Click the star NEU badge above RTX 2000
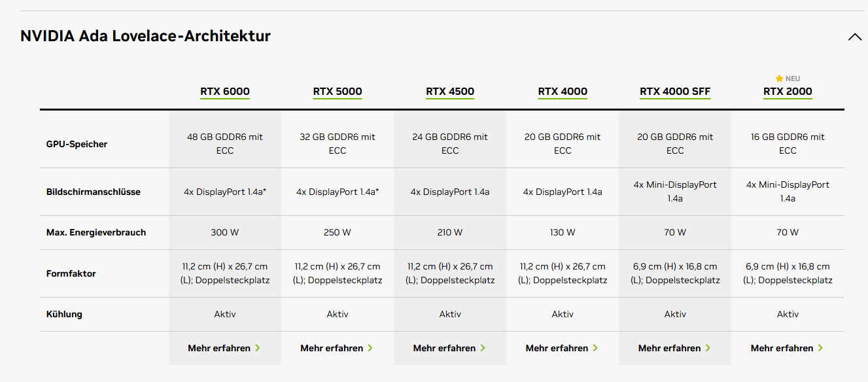The image size is (868, 382). tap(788, 78)
